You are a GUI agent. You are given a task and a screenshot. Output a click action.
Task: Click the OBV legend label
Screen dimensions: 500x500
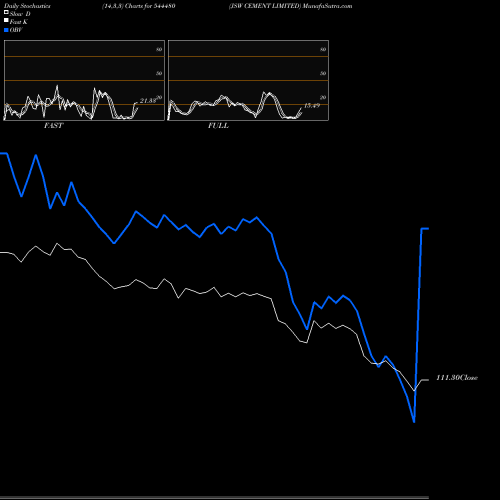pyautogui.click(x=16, y=30)
